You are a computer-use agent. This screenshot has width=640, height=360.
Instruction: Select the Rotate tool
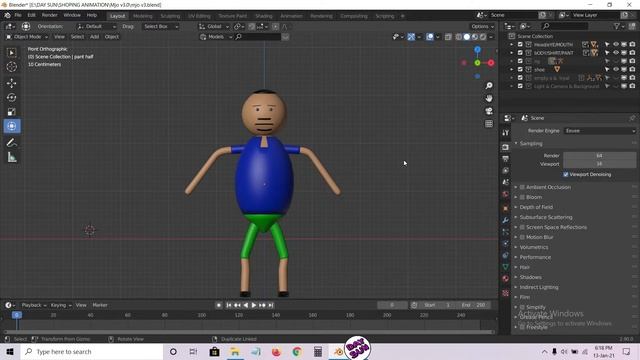11,98
